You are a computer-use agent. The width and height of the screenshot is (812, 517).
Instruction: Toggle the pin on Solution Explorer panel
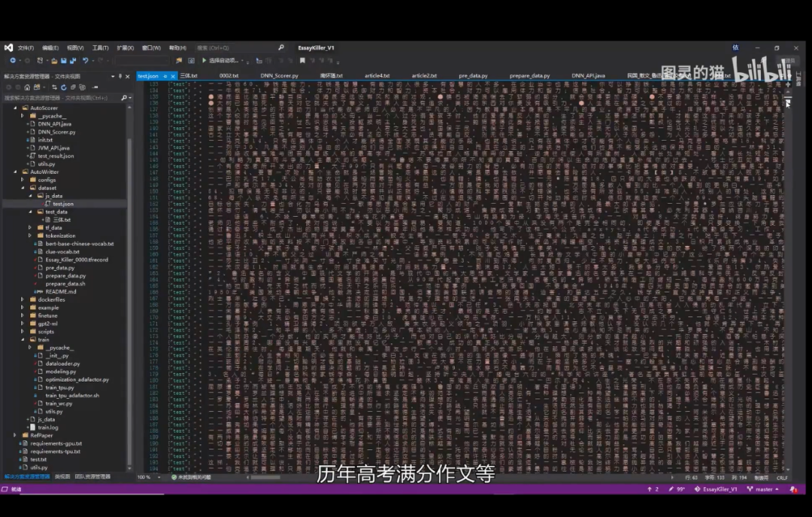click(x=120, y=76)
